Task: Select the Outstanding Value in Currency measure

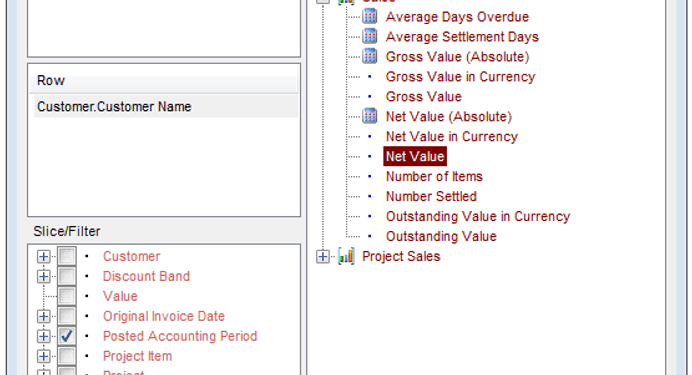Action: click(478, 217)
